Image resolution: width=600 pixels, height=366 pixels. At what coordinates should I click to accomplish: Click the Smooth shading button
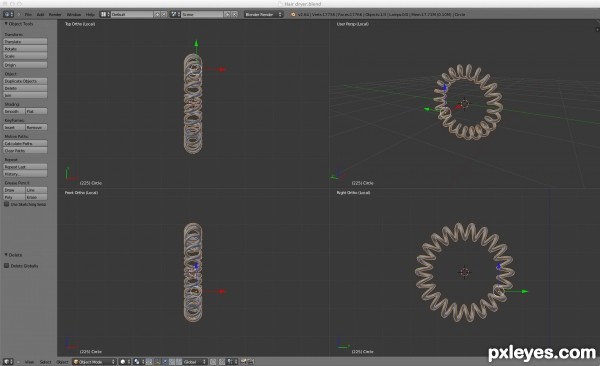(14, 111)
